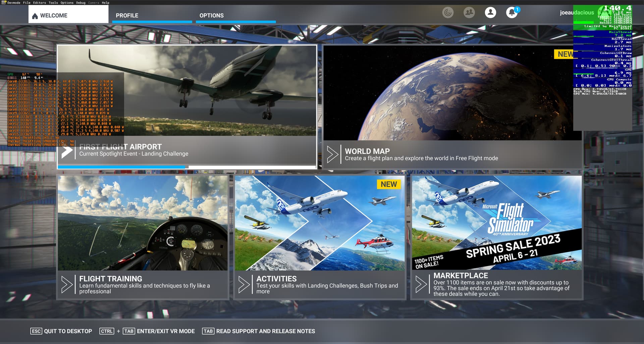Click the Devmode logo icon in the menu bar
Screen dimensions: 644x344
4,2
